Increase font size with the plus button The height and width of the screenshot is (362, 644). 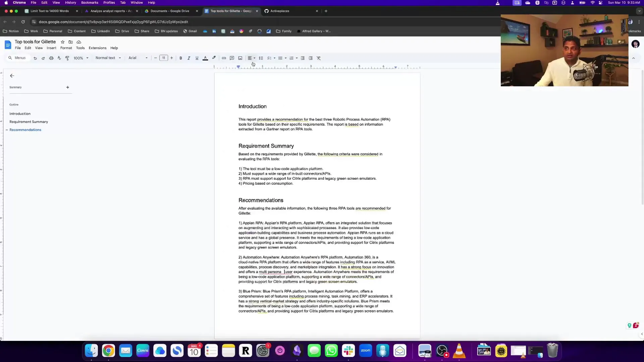click(172, 58)
